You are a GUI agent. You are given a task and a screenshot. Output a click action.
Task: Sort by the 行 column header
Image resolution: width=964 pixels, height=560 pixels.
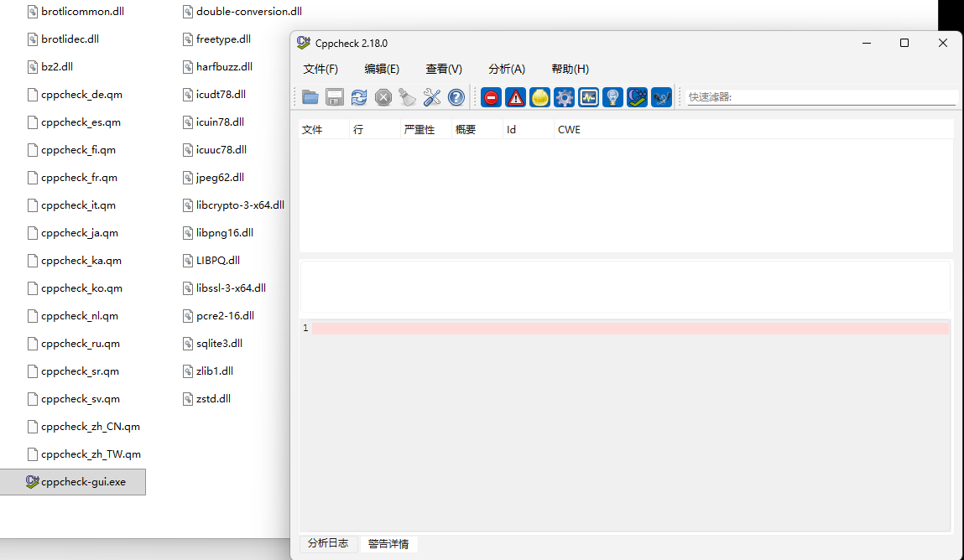[375, 130]
